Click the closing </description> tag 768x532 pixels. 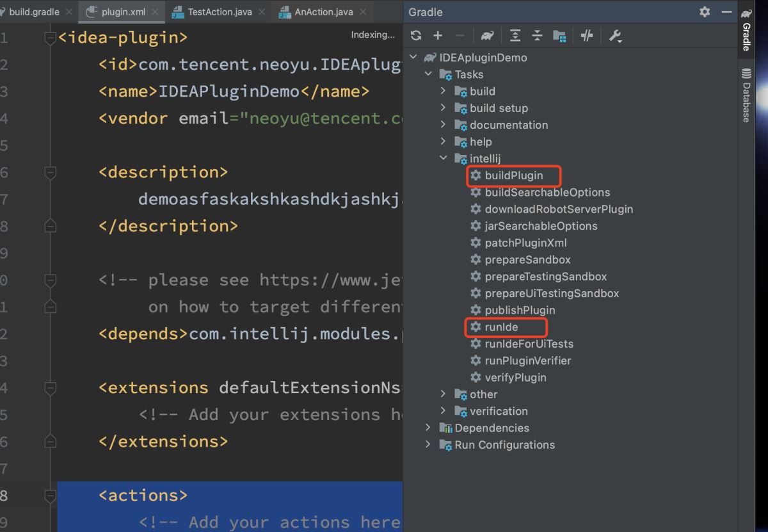168,226
